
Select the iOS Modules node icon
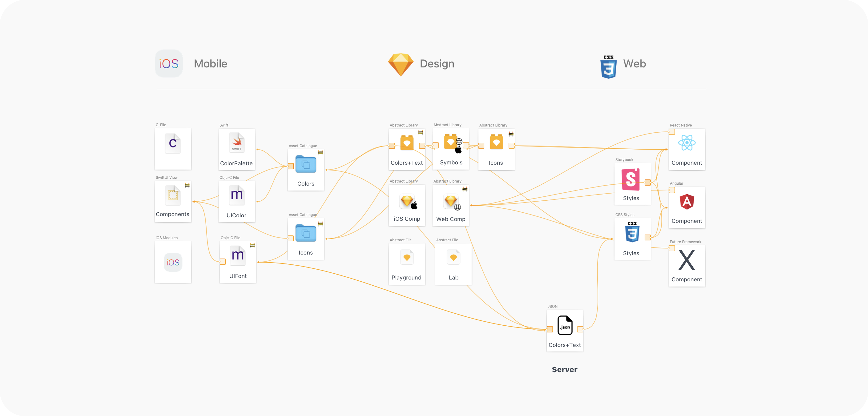pos(173,262)
